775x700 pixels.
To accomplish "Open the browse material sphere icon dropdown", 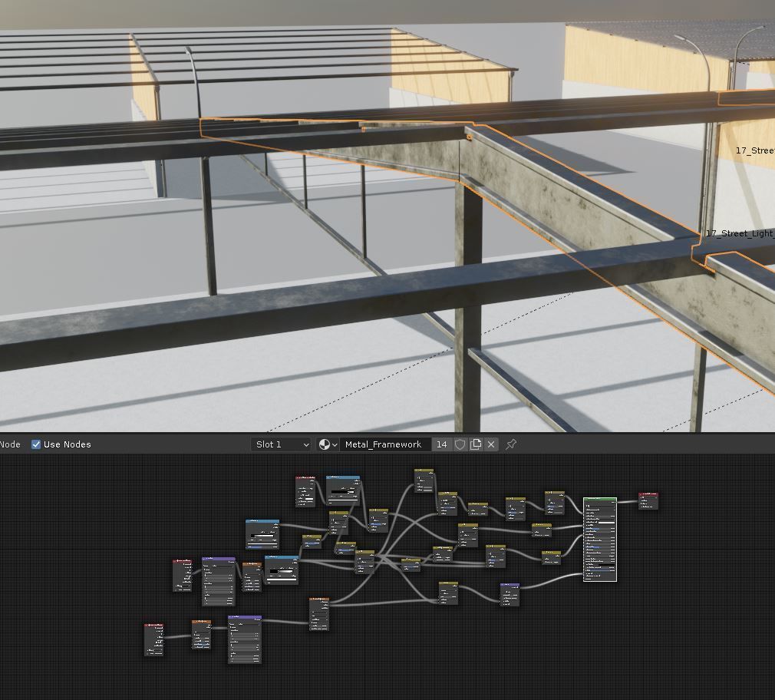I will point(328,444).
